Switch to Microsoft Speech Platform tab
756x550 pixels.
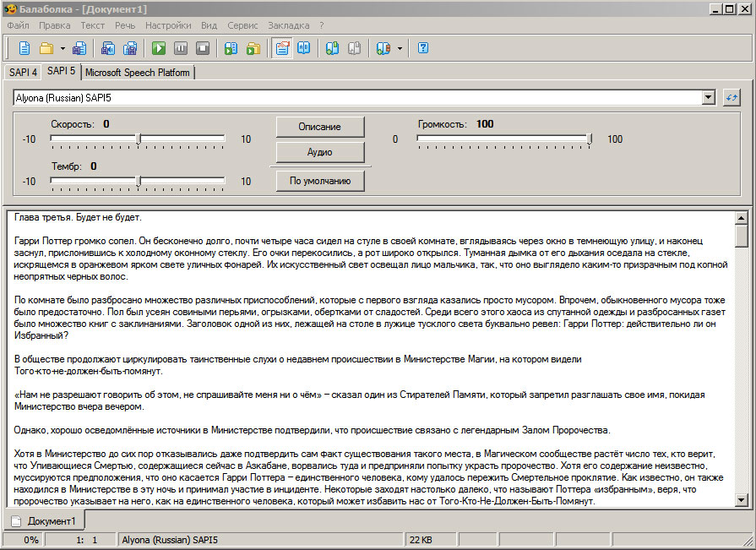click(x=138, y=73)
